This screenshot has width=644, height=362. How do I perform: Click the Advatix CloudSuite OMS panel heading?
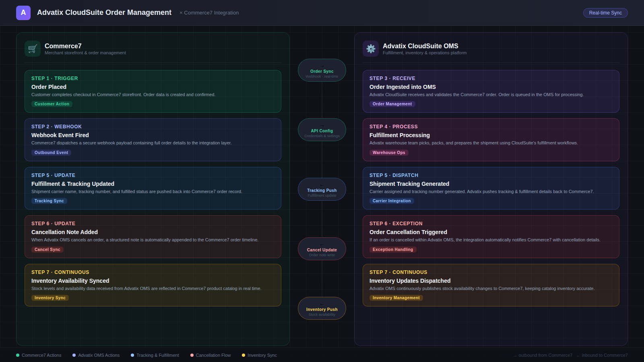[420, 46]
